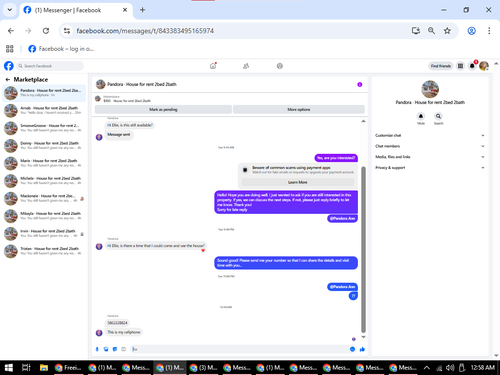The width and height of the screenshot is (500, 375).
Task: Open the Facebook – log in bookmark
Action: 61,49
